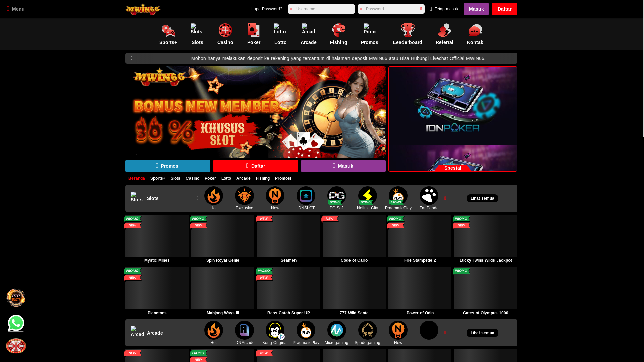Select the Microgaming provider icon
The width and height of the screenshot is (644, 362).
pos(337,330)
